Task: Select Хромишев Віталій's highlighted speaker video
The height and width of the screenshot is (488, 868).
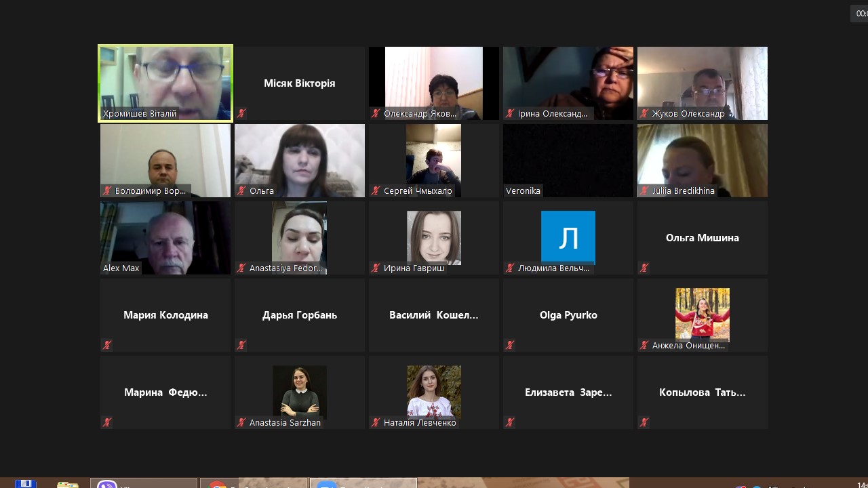Action: tap(165, 81)
